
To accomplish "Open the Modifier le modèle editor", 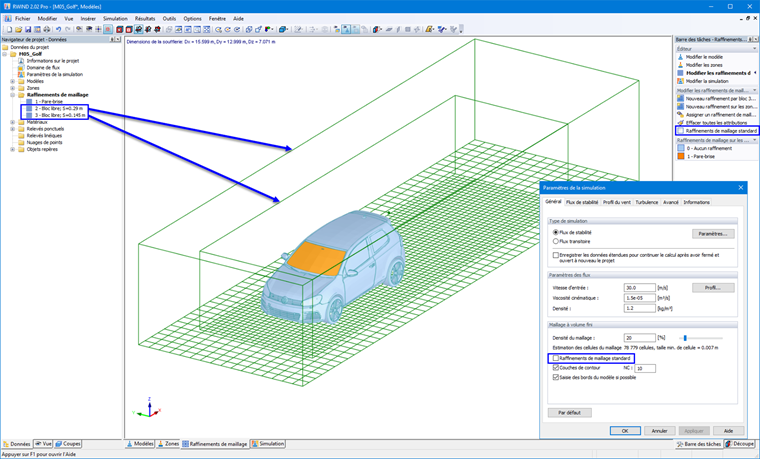I will coord(704,57).
